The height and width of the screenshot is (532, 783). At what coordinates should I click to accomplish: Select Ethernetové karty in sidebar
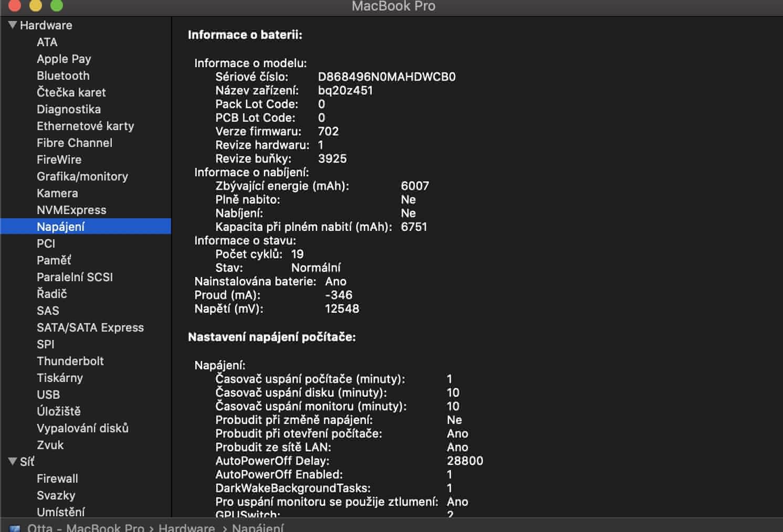(85, 126)
